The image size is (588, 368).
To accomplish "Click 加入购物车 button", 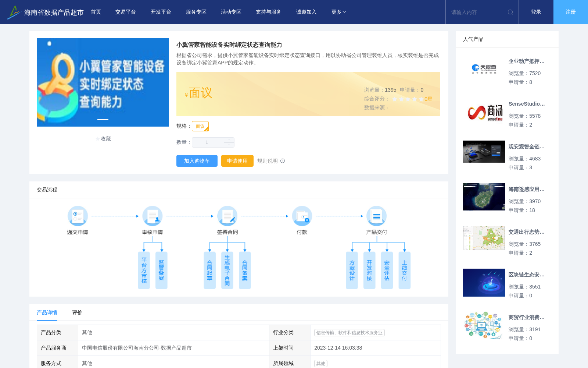I will [x=197, y=161].
